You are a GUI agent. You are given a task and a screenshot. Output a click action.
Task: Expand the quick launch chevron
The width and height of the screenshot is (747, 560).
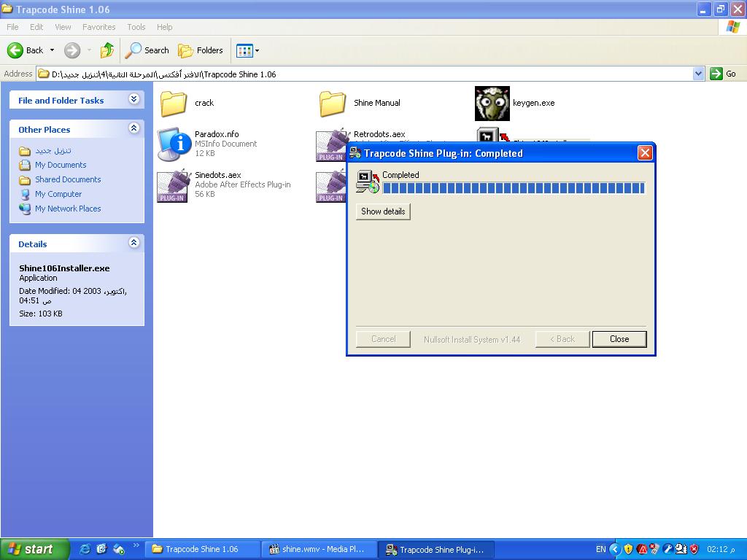point(136,545)
